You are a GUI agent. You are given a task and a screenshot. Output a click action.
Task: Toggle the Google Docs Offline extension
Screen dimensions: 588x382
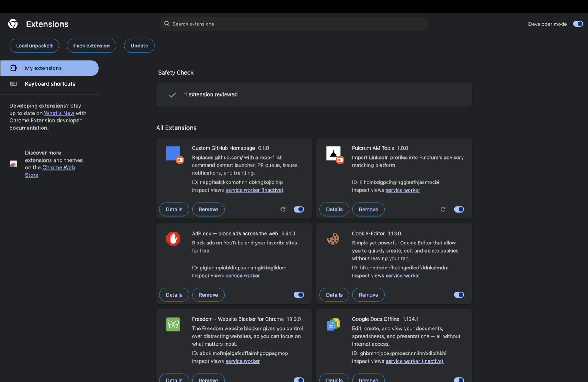pyautogui.click(x=459, y=379)
